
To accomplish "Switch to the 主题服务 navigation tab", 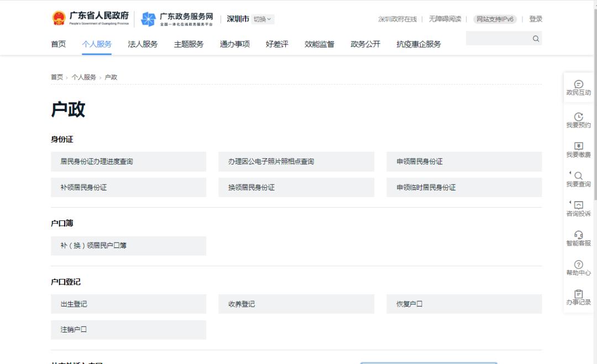I will (x=188, y=44).
